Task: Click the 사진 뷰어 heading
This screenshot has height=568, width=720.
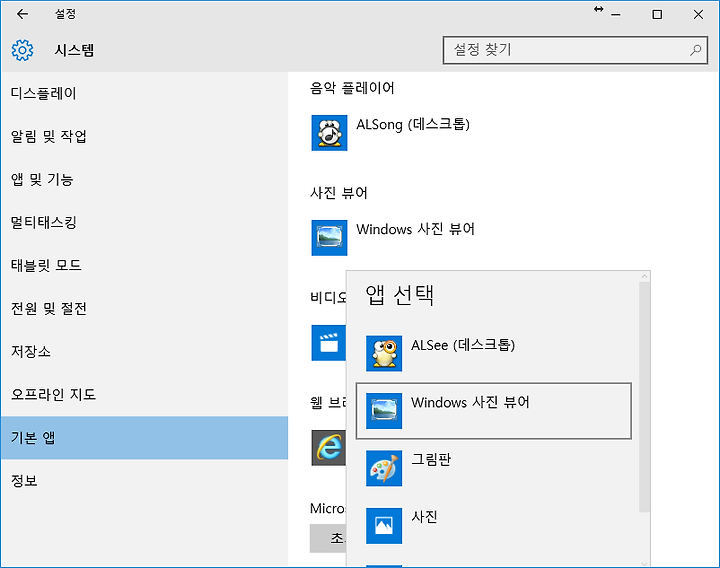Action: tap(339, 193)
